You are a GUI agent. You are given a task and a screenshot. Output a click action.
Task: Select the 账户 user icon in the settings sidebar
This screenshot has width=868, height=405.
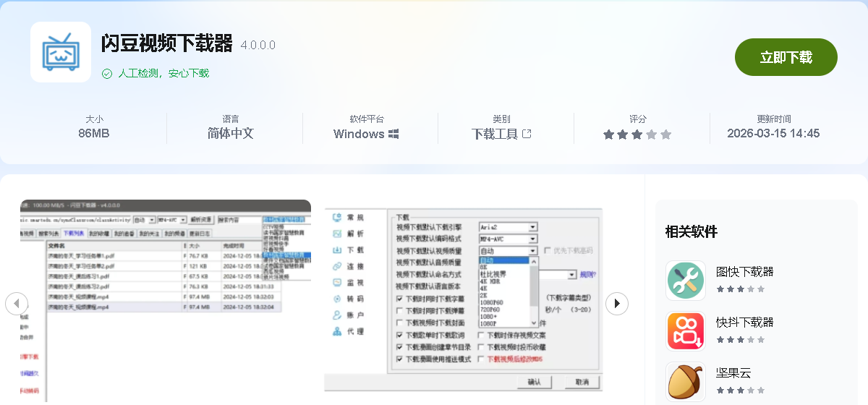point(337,315)
